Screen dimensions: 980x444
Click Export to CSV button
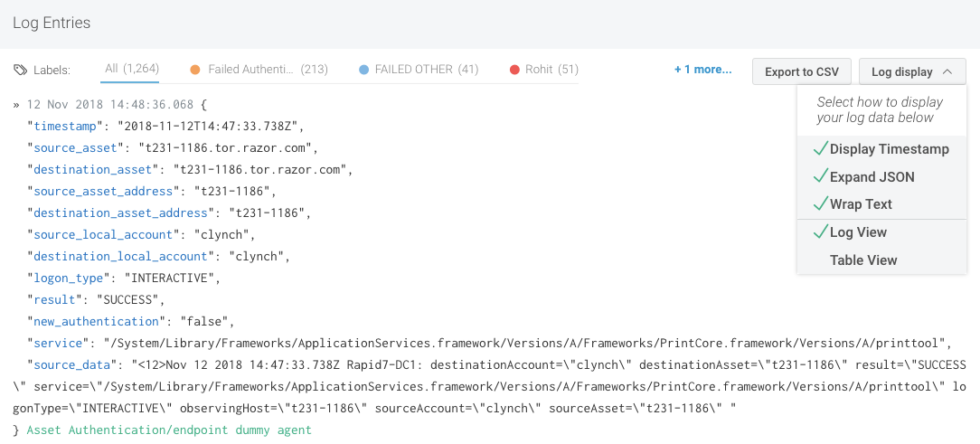801,72
